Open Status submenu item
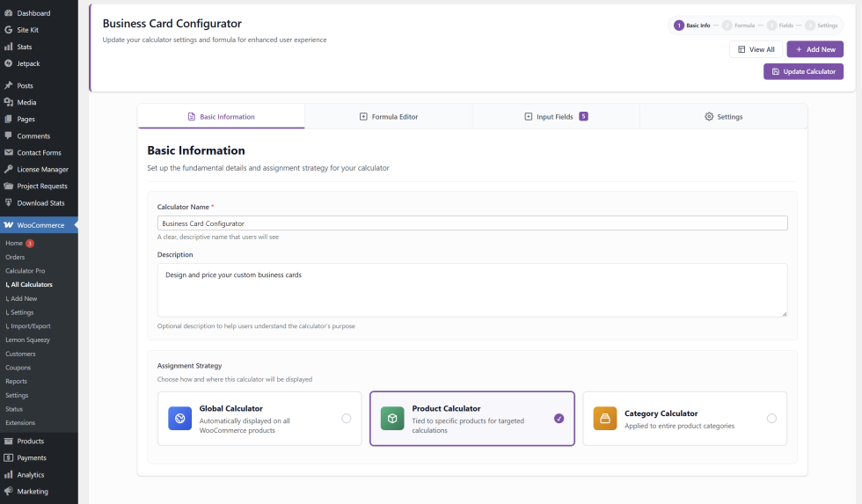Viewport: 862px width, 504px height. 14,409
